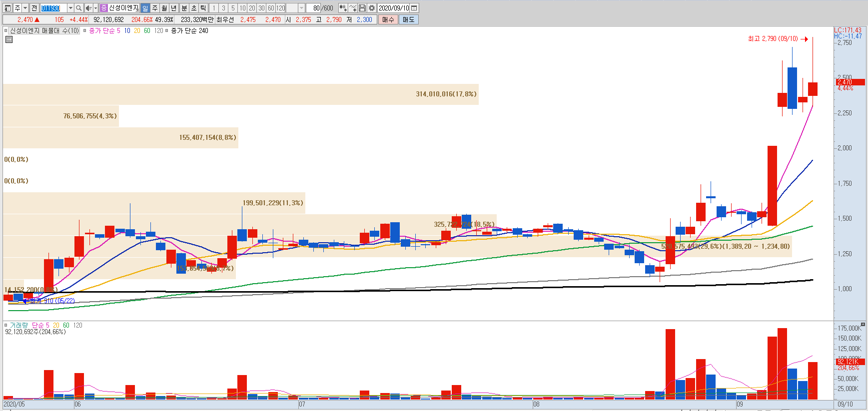Select interval 30 button

click(261, 8)
